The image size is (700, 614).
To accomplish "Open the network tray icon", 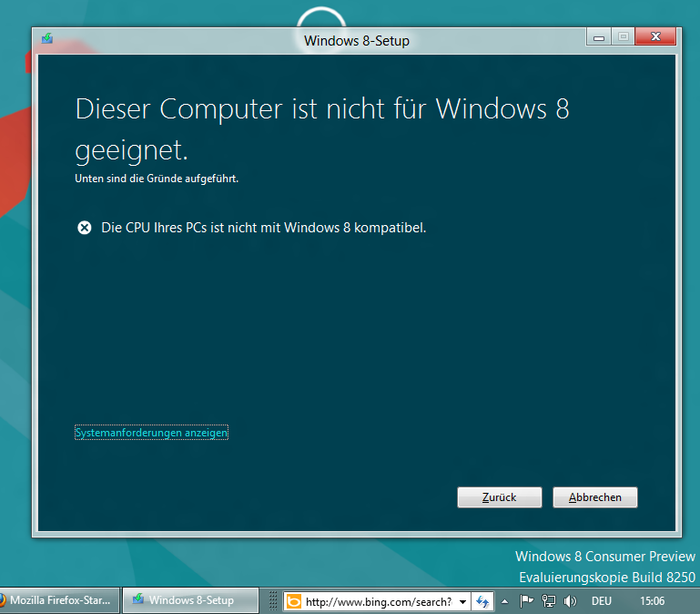I will [548, 601].
